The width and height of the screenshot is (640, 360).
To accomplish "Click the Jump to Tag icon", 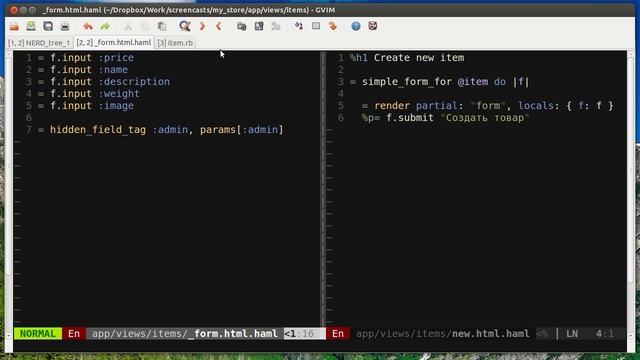I will [x=333, y=27].
